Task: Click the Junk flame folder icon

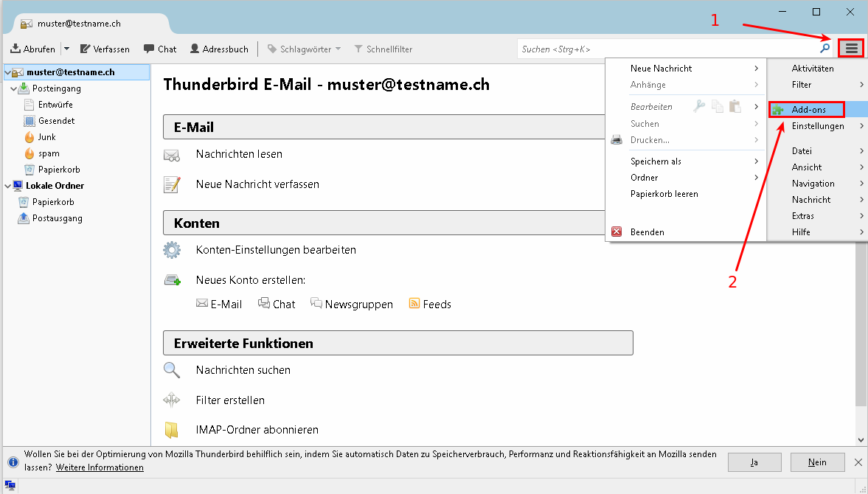Action: click(29, 137)
